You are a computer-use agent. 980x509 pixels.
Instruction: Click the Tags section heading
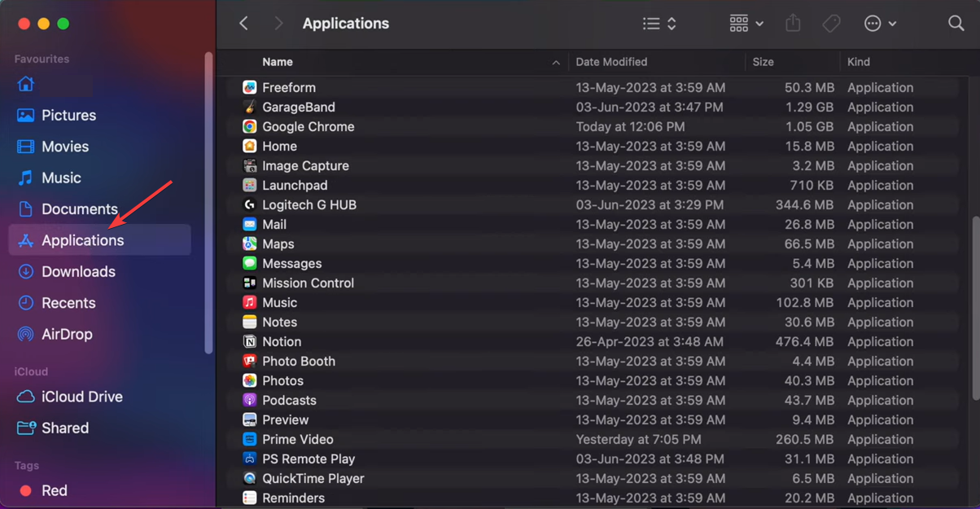[27, 466]
